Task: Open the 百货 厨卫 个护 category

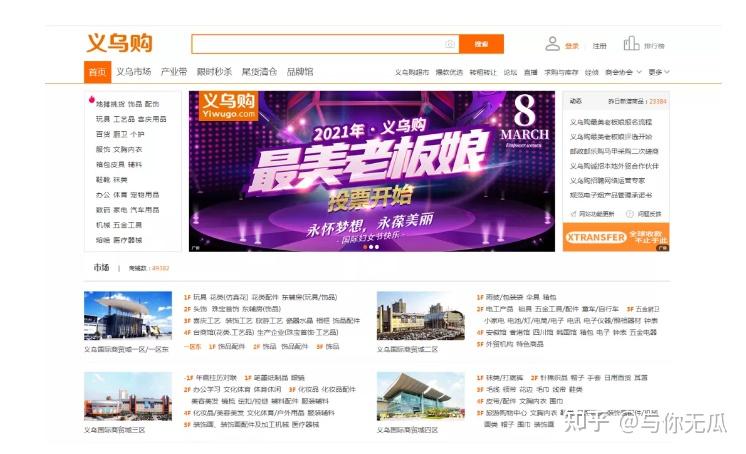Action: coord(120,134)
